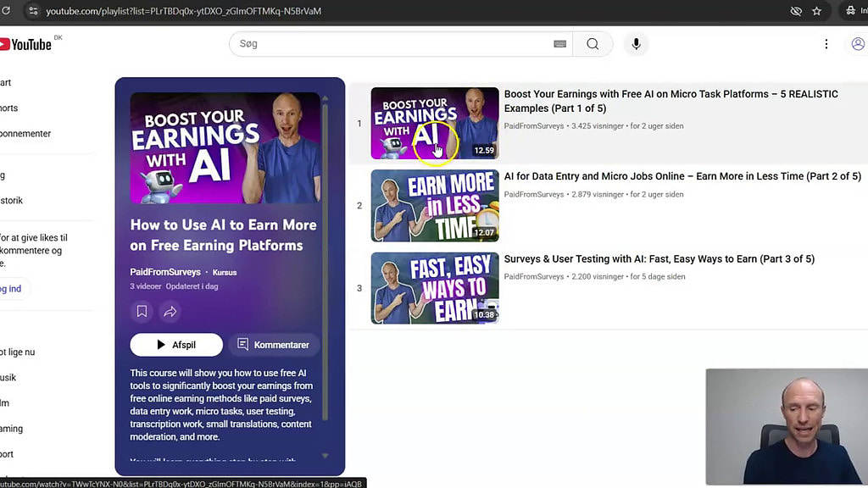868x488 pixels.
Task: Open title 'Boost Your Earnings with Free AI'
Action: pos(671,102)
